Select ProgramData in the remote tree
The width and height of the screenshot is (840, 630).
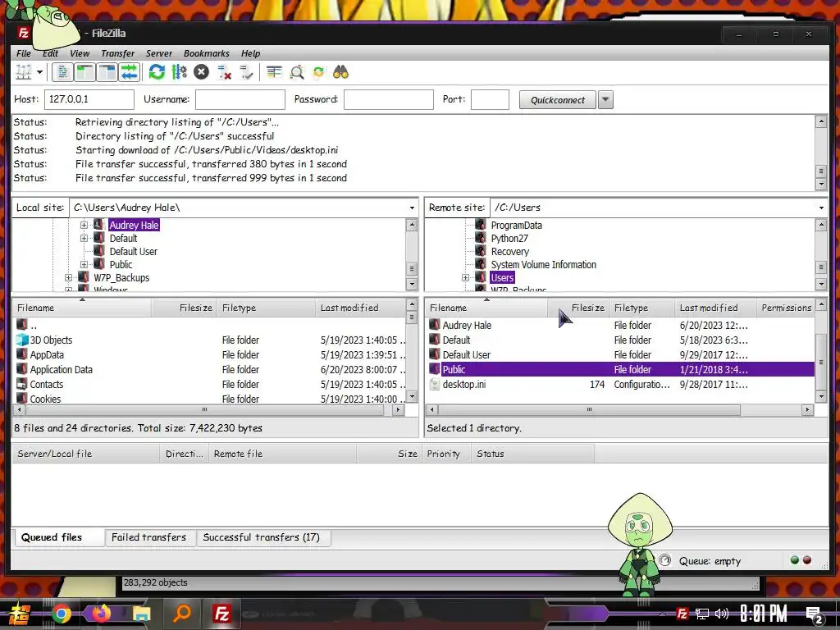517,225
